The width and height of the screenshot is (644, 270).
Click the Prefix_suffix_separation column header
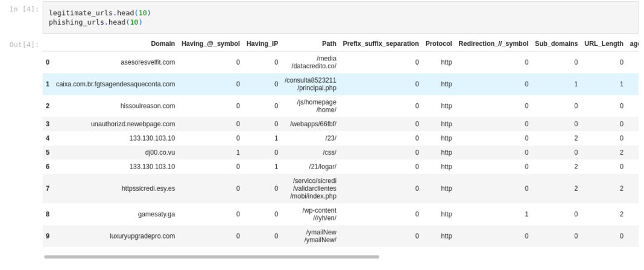click(380, 44)
